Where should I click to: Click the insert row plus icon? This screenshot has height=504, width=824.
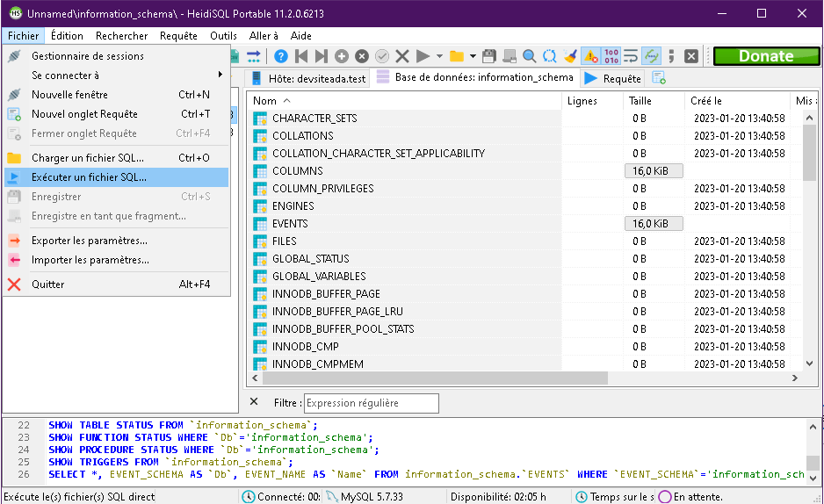[341, 56]
